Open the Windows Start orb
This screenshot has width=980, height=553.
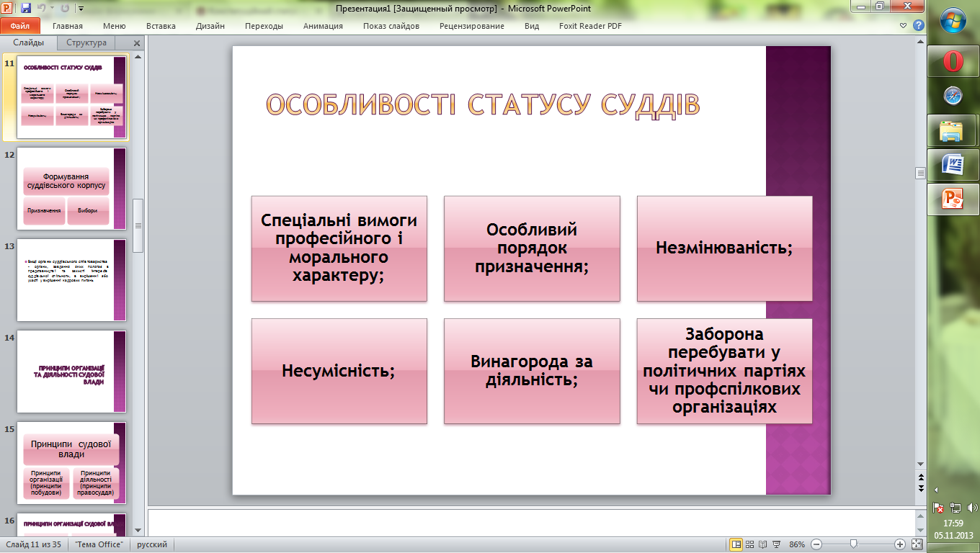954,20
